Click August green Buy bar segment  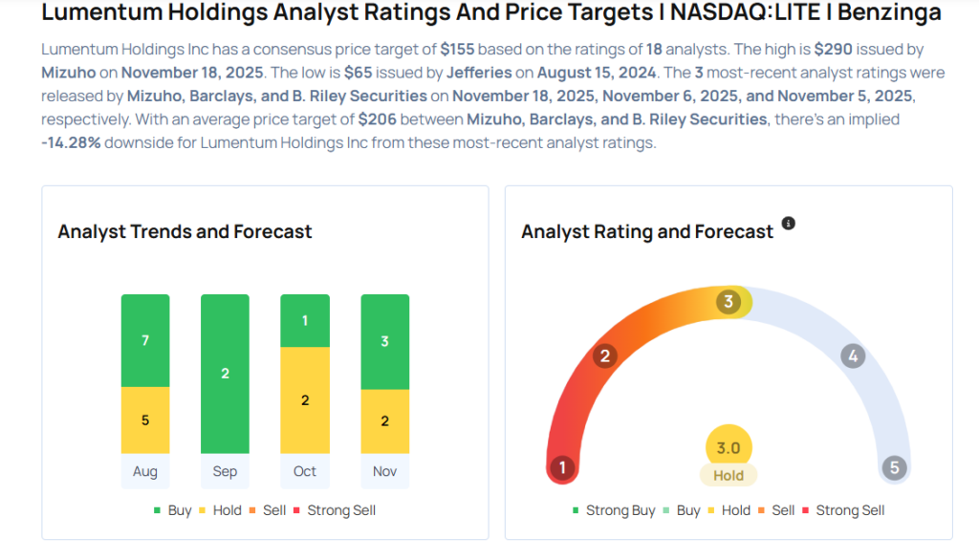(x=145, y=340)
